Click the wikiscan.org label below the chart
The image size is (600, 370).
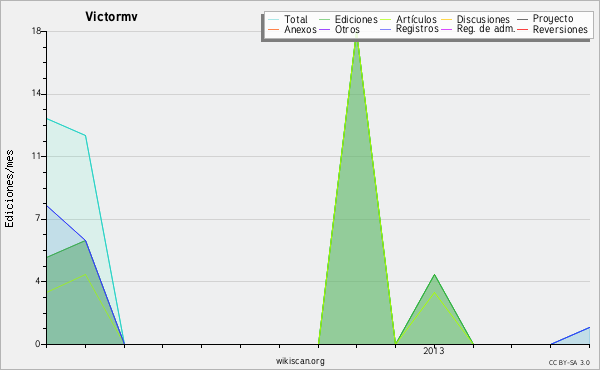(300, 360)
